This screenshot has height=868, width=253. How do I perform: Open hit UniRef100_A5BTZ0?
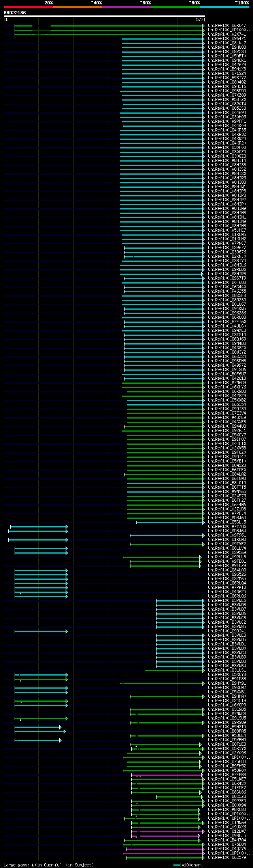[227, 100]
